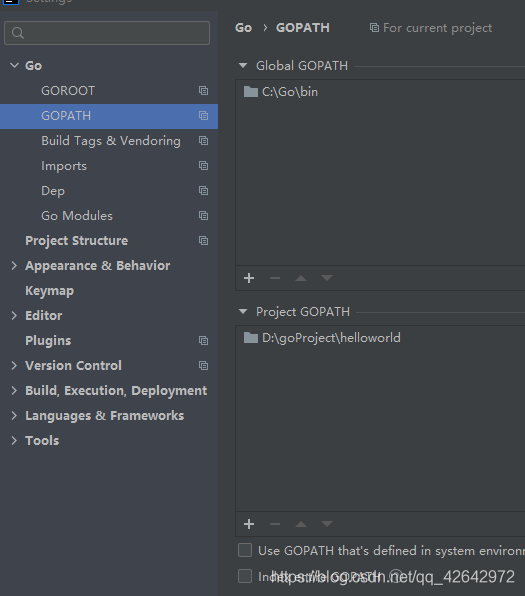Click Go in the breadcrumb header

(243, 28)
